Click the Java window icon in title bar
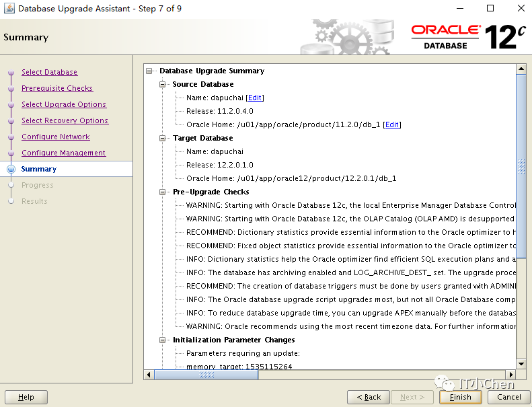Viewport: 532px width, 407px height. (x=9, y=8)
